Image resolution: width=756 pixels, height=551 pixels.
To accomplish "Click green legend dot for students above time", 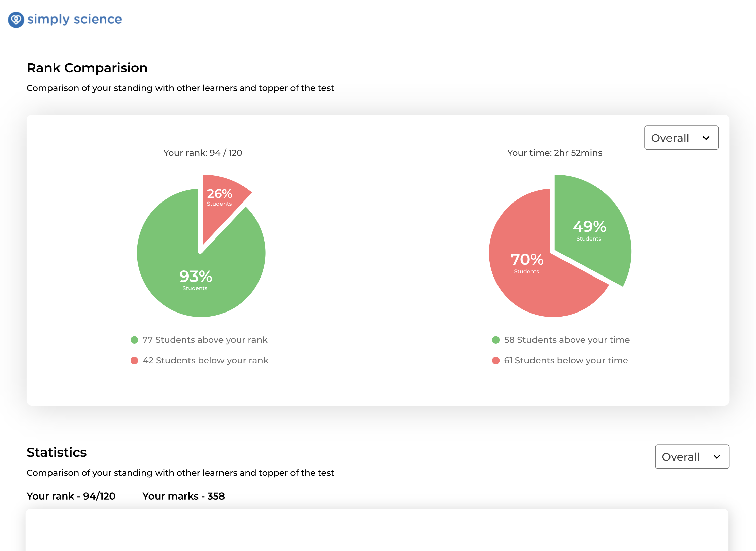I will click(x=496, y=340).
